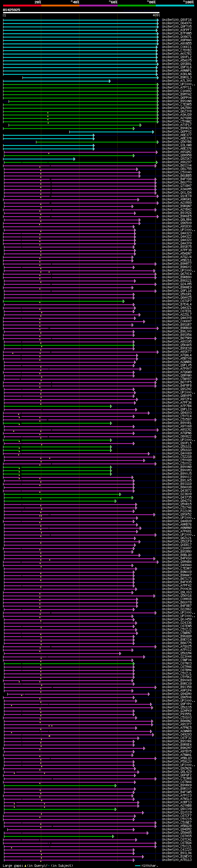Click the purple ~60% identity legend segment

tap(98, 6)
